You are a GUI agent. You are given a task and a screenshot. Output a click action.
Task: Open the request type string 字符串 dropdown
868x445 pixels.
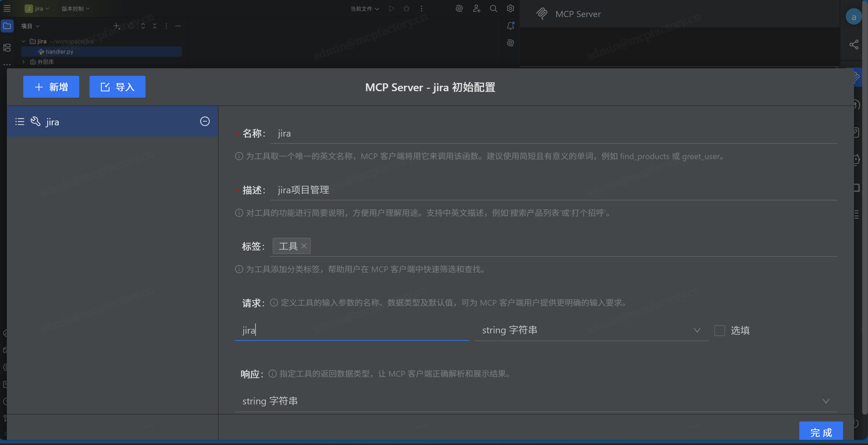pyautogui.click(x=591, y=330)
